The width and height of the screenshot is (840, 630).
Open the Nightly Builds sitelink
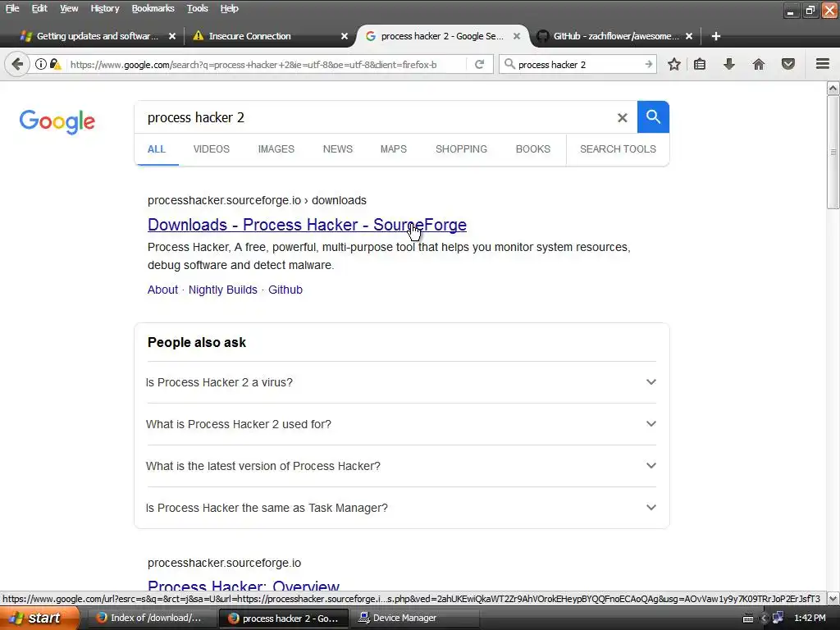(x=223, y=290)
